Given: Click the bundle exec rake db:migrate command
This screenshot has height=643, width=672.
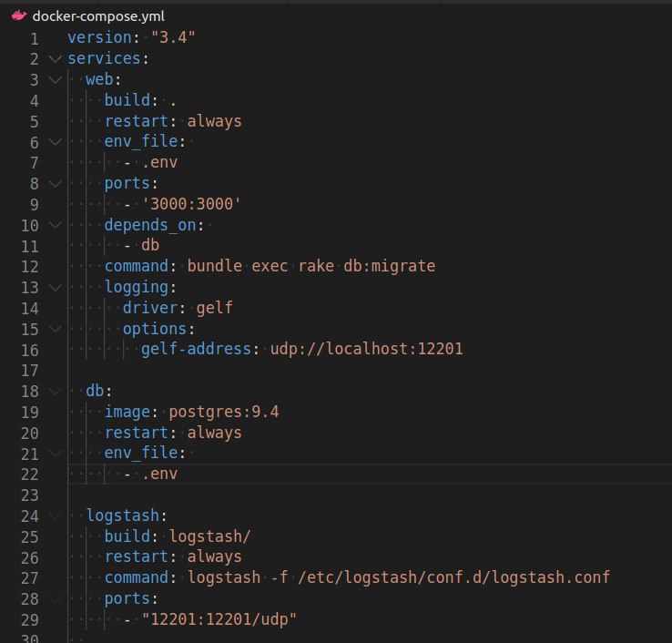Looking at the screenshot, I should coord(311,266).
